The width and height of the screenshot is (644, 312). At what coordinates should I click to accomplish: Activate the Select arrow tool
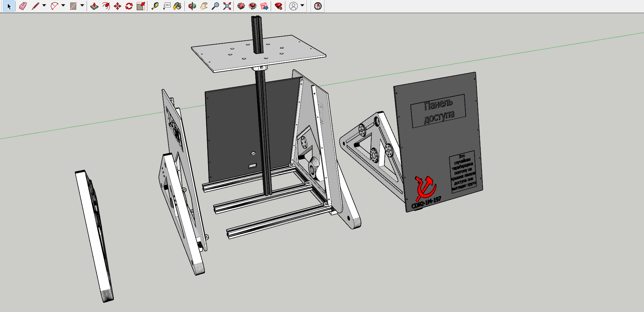pos(9,6)
